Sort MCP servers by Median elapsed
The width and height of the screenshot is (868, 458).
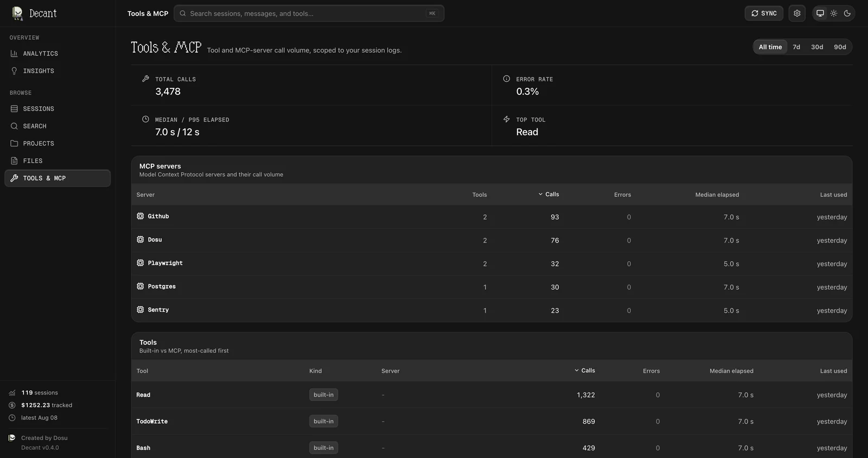[x=717, y=195]
